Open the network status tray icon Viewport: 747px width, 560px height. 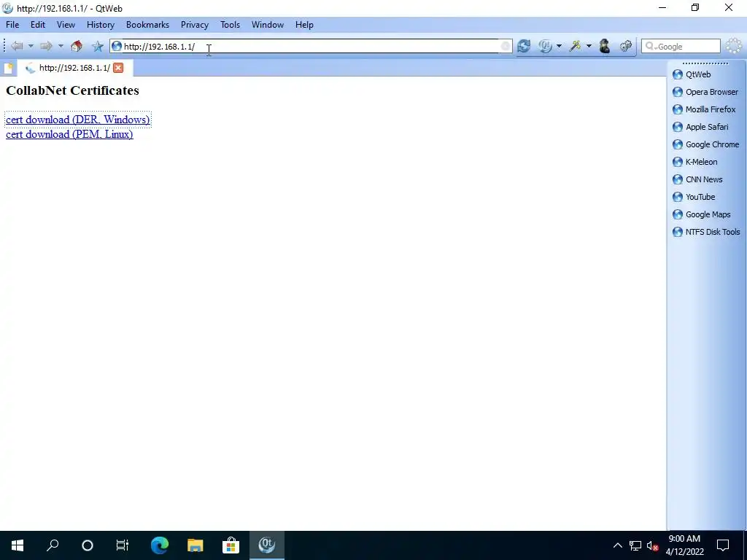tap(635, 545)
